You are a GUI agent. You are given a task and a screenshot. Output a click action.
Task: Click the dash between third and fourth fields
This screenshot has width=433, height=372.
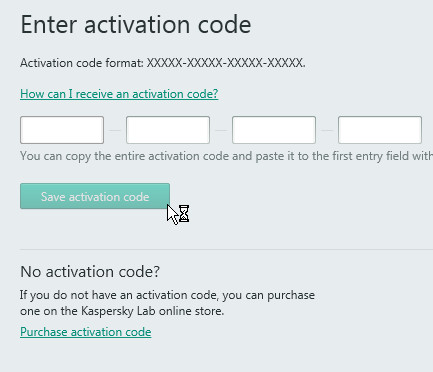pyautogui.click(x=327, y=130)
